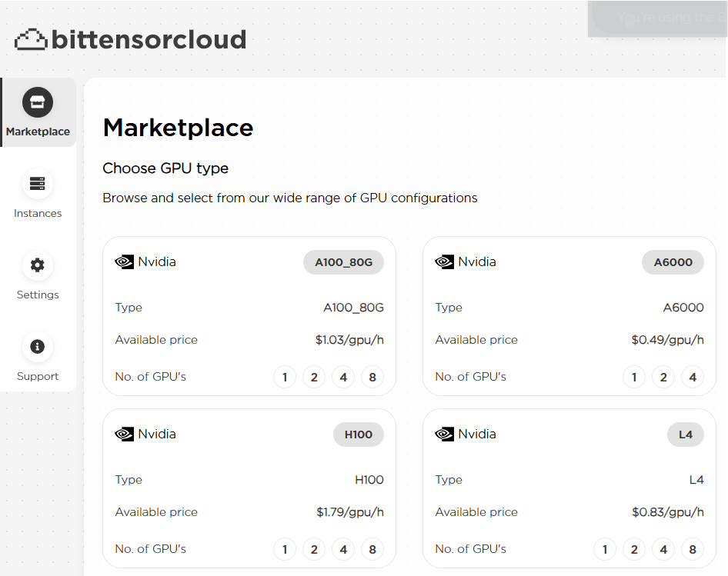Click the Nvidia logo on the H100 card
The image size is (728, 576).
pyautogui.click(x=123, y=434)
